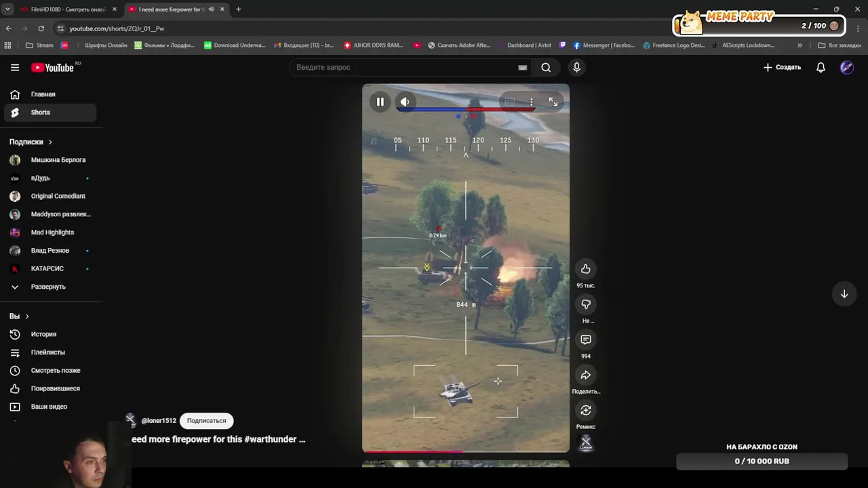Open the account avatar menu
This screenshot has width=868, height=488.
tap(847, 67)
